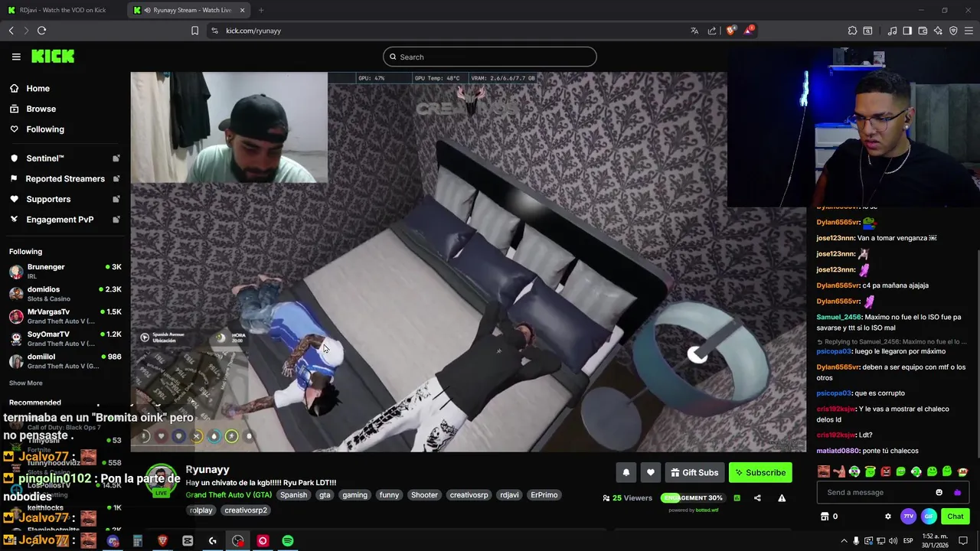The image size is (980, 551).
Task: Follow Ryunayy with the heart button
Action: pyautogui.click(x=650, y=473)
